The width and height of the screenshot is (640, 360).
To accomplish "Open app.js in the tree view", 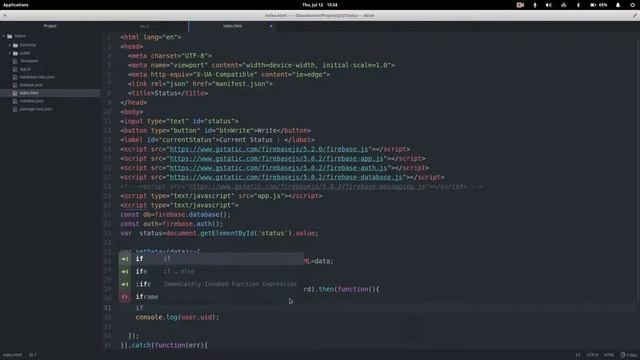I will click(25, 69).
